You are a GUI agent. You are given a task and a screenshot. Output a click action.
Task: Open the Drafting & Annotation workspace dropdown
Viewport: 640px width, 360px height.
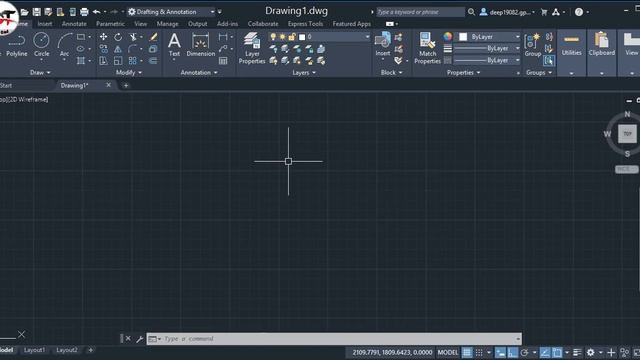(171, 12)
